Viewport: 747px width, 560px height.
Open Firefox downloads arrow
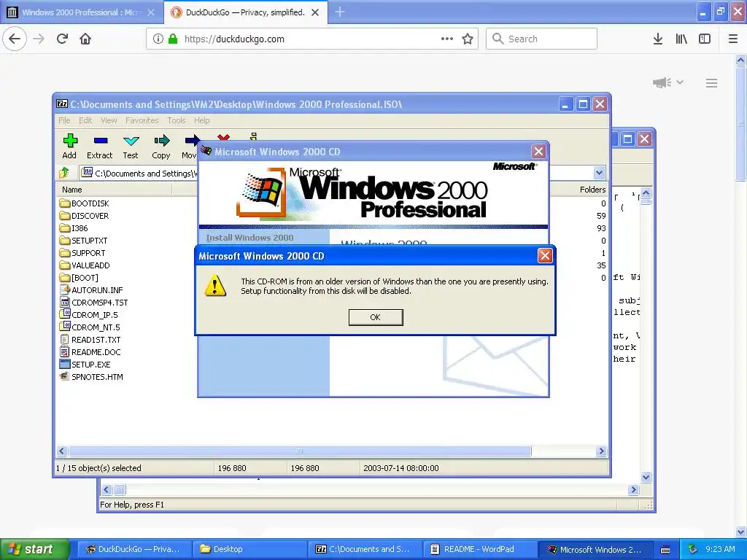(x=658, y=39)
